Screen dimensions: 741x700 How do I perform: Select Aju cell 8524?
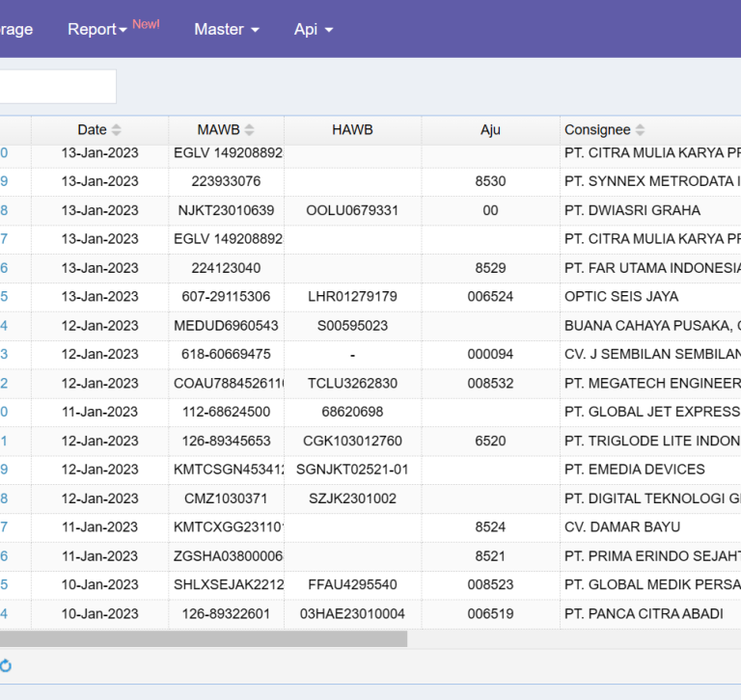(x=490, y=527)
